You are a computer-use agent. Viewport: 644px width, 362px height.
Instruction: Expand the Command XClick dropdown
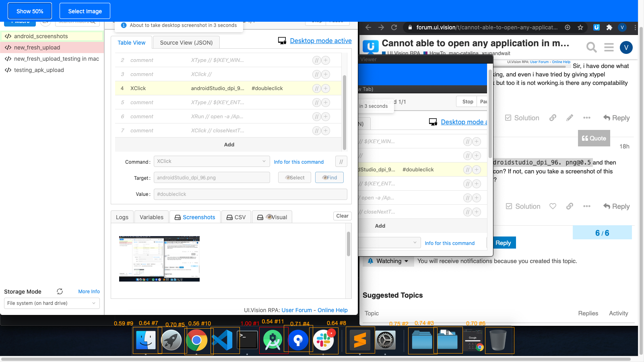coord(211,161)
